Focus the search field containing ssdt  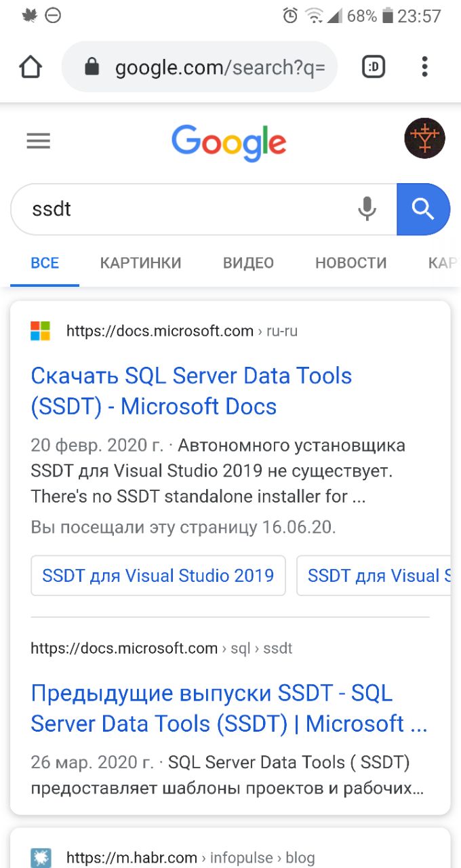click(x=183, y=209)
